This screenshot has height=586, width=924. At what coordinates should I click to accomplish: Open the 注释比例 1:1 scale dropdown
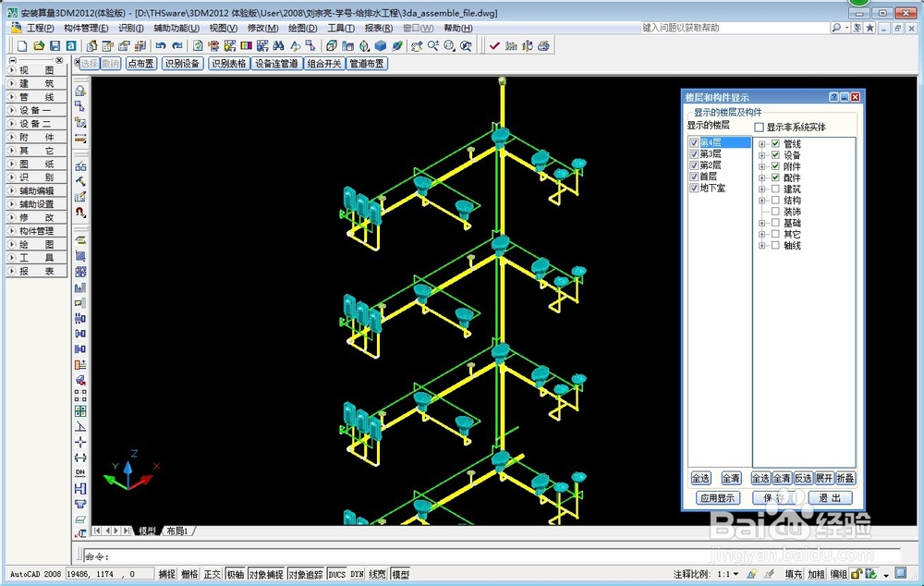[x=728, y=574]
